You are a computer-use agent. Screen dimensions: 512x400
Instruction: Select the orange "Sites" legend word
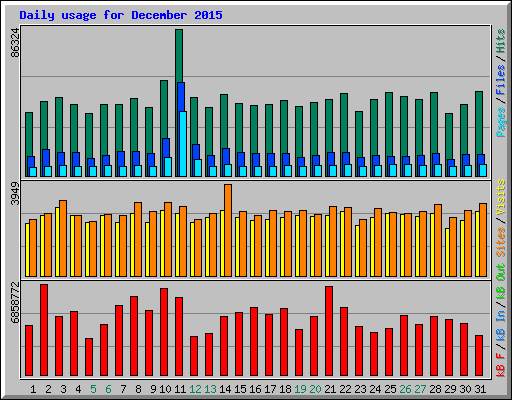[501, 242]
